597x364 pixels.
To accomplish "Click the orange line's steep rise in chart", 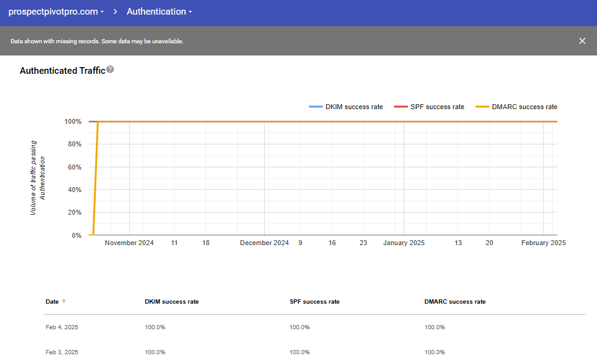I will click(x=95, y=178).
